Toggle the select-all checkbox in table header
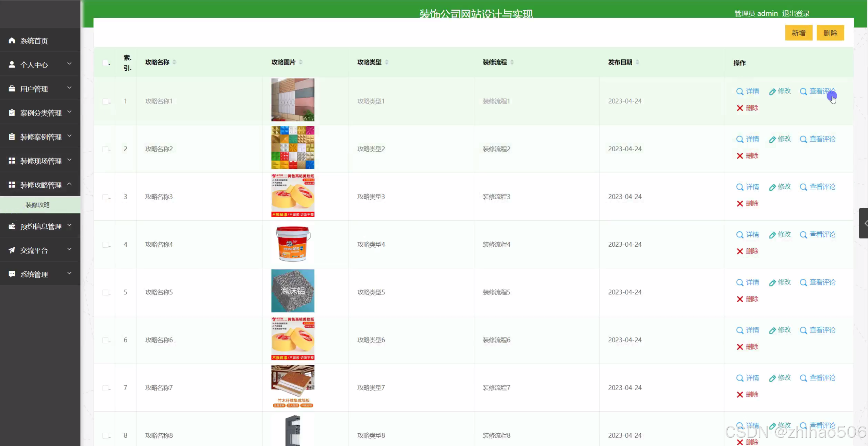This screenshot has height=446, width=868. coord(105,63)
